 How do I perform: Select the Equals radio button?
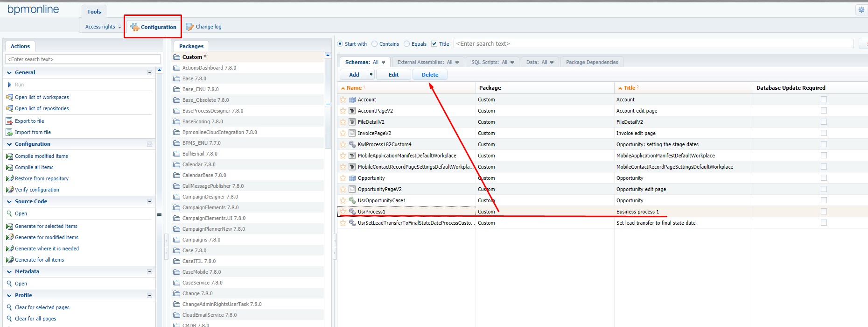point(406,44)
